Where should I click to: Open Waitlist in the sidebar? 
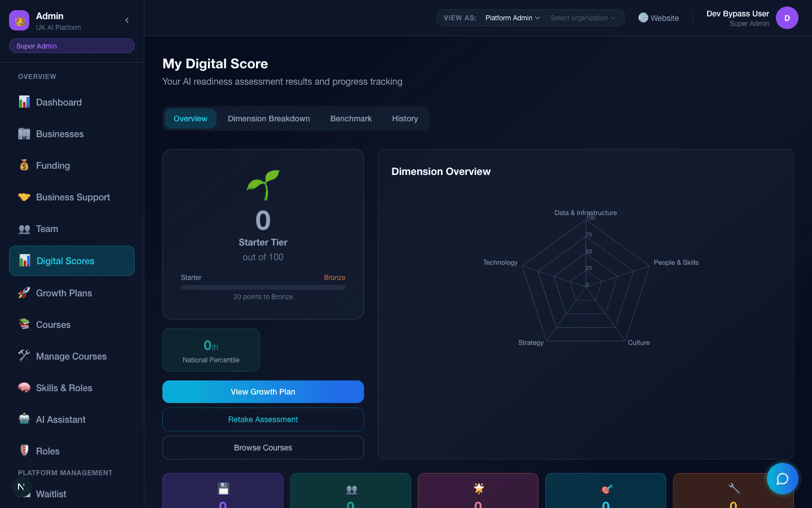click(x=72, y=494)
